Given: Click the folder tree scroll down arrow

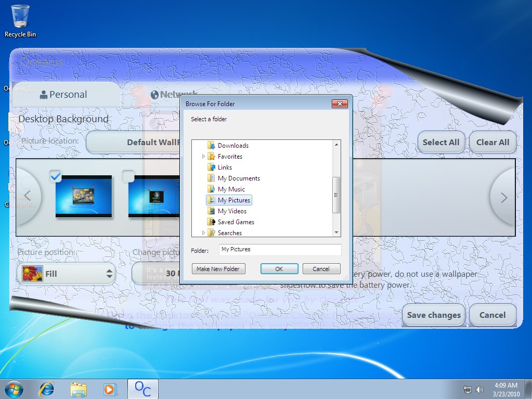Looking at the screenshot, I should (x=336, y=233).
